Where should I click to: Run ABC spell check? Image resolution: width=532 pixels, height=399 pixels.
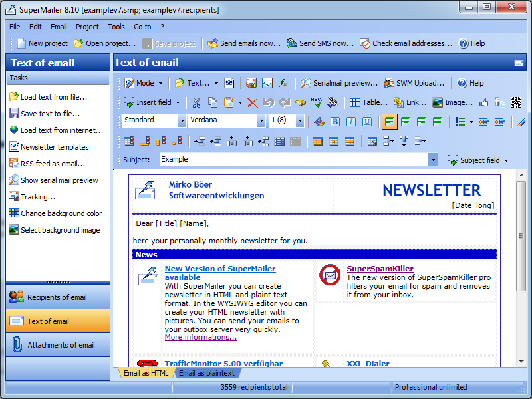tap(317, 102)
